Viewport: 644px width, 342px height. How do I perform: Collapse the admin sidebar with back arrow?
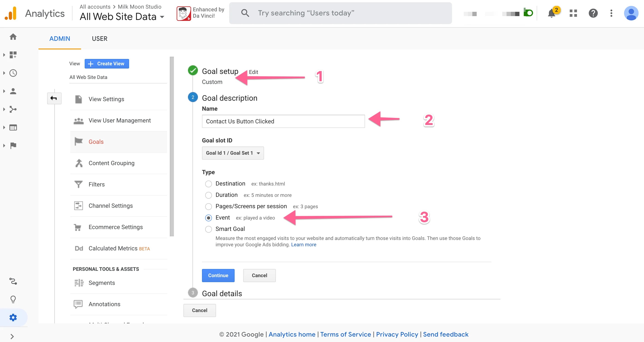(x=54, y=98)
